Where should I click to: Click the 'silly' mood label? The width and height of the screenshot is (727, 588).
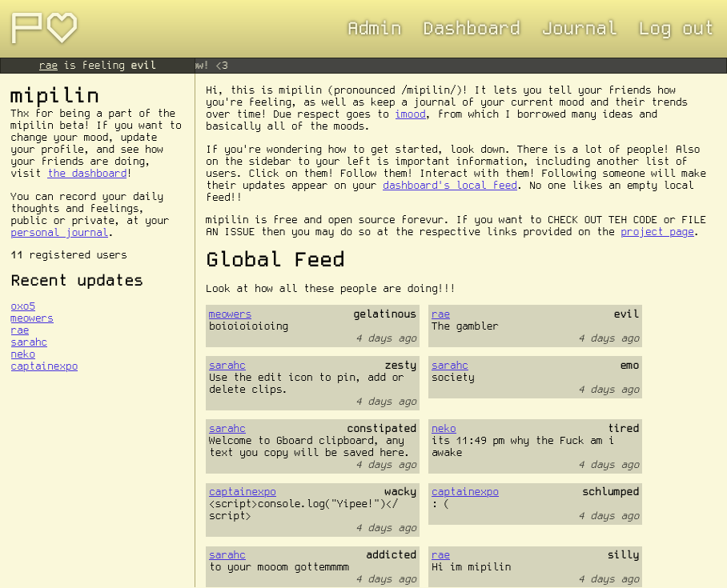tap(624, 554)
